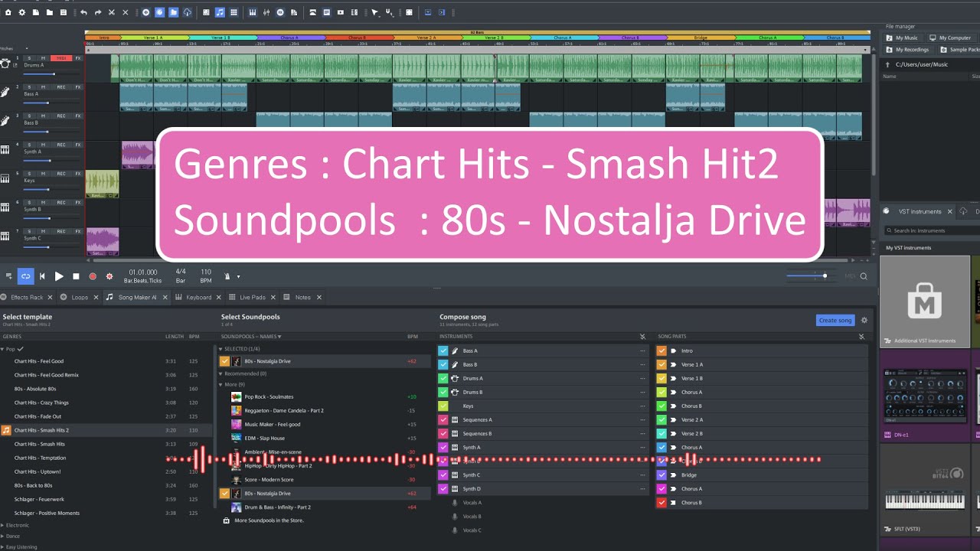Solo the Drums A track

[29, 58]
